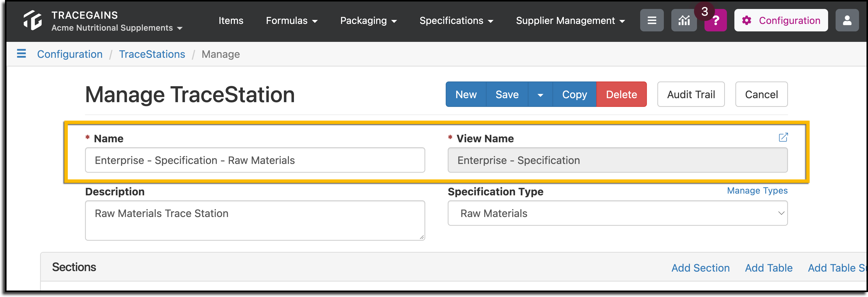Expand Acme Nutritional Supplements company switcher
The height and width of the screenshot is (297, 868).
click(x=117, y=28)
